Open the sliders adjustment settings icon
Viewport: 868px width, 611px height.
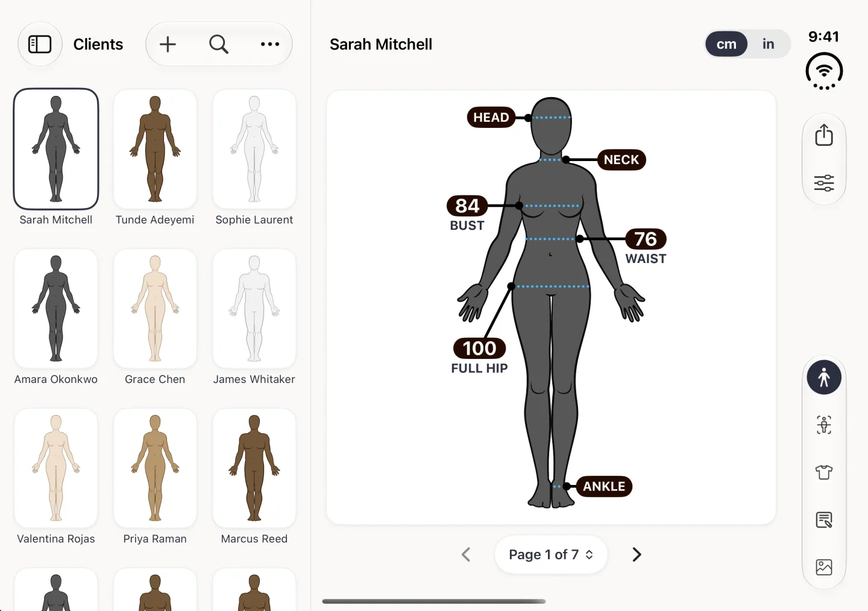824,183
